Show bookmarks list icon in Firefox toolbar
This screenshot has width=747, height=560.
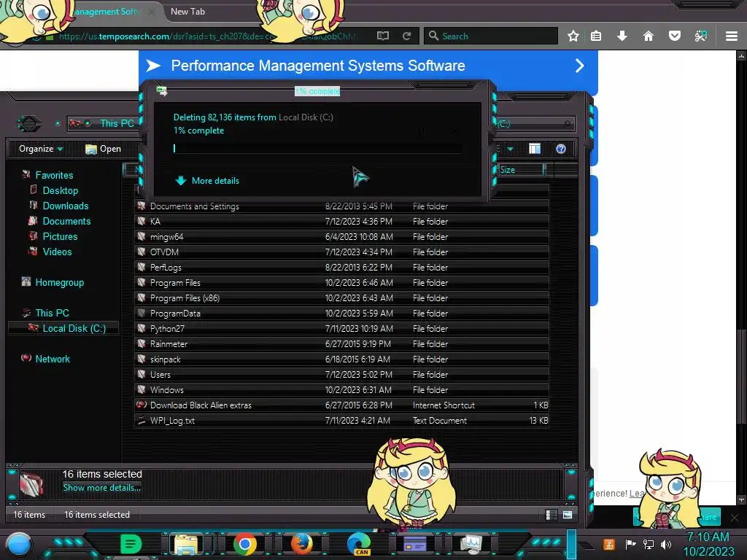tap(596, 36)
